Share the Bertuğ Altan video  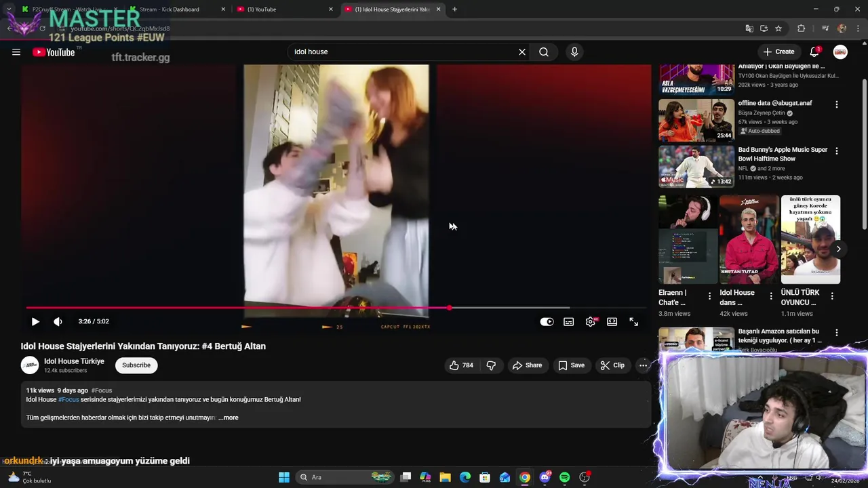click(527, 365)
